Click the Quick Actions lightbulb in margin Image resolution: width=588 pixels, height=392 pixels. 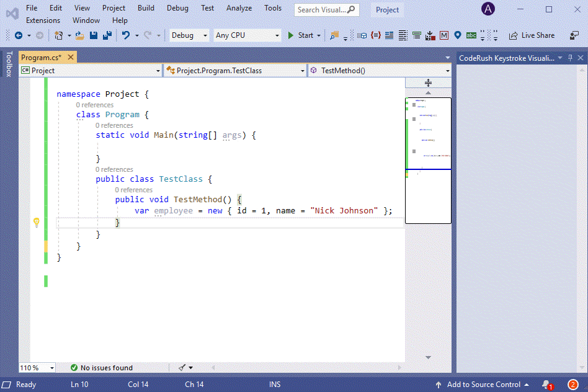coord(36,221)
